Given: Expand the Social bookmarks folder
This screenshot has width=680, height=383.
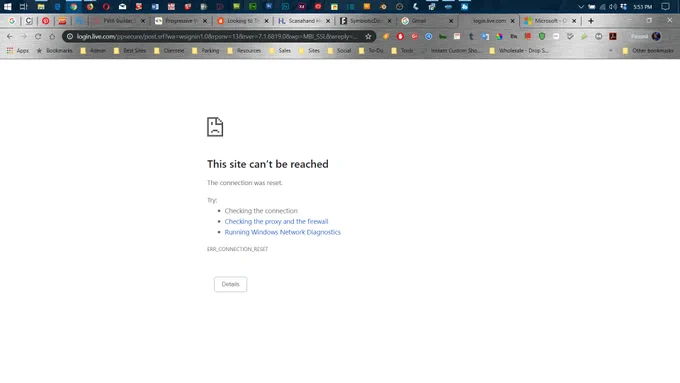Looking at the screenshot, I should pos(339,51).
